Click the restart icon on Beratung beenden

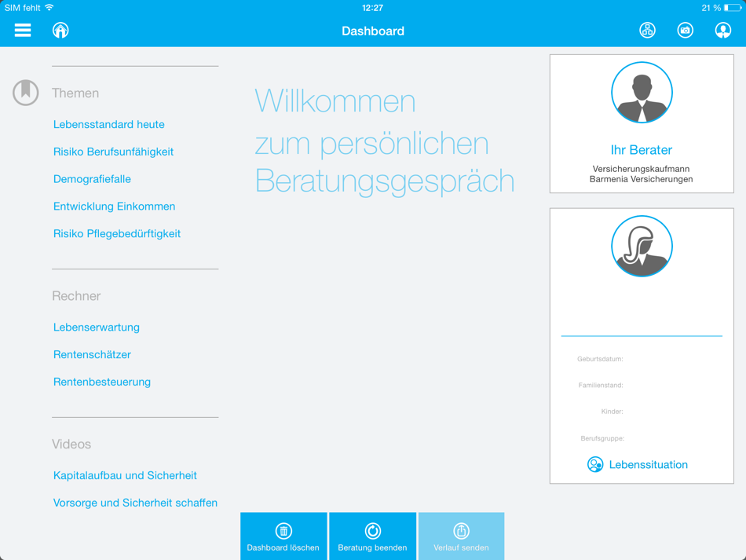click(x=372, y=529)
